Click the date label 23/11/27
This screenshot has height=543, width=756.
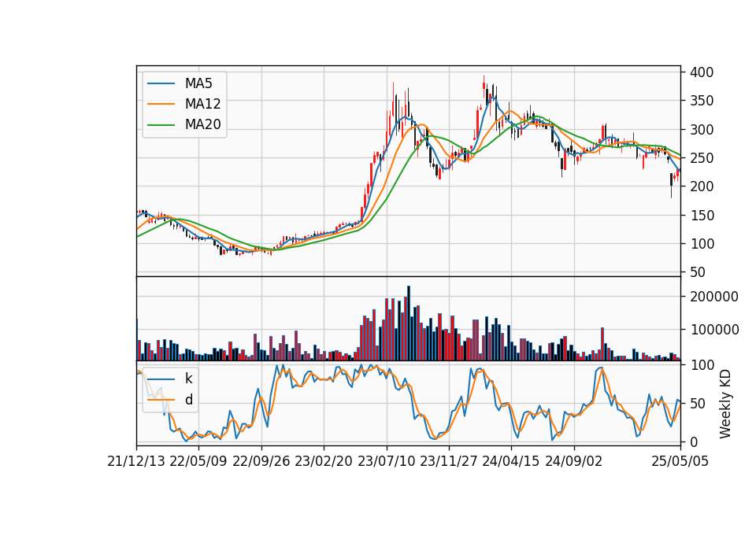(449, 462)
